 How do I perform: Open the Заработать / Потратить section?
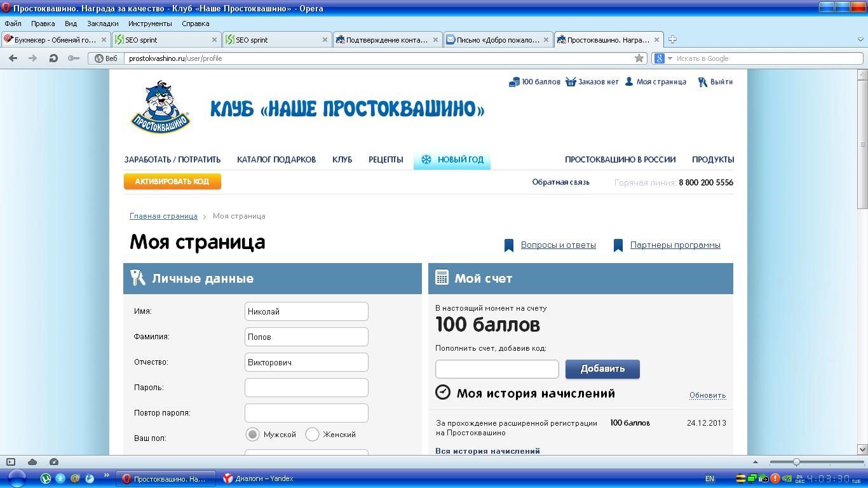pyautogui.click(x=172, y=159)
